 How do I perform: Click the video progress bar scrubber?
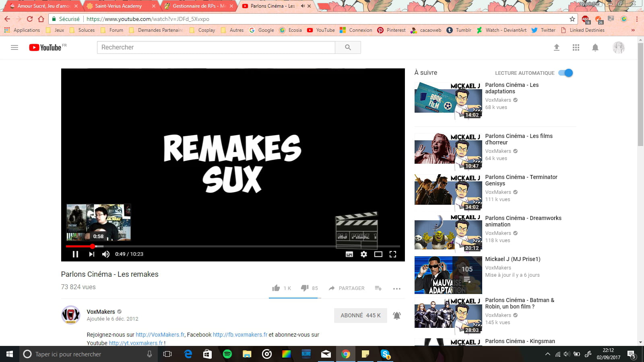click(x=93, y=246)
